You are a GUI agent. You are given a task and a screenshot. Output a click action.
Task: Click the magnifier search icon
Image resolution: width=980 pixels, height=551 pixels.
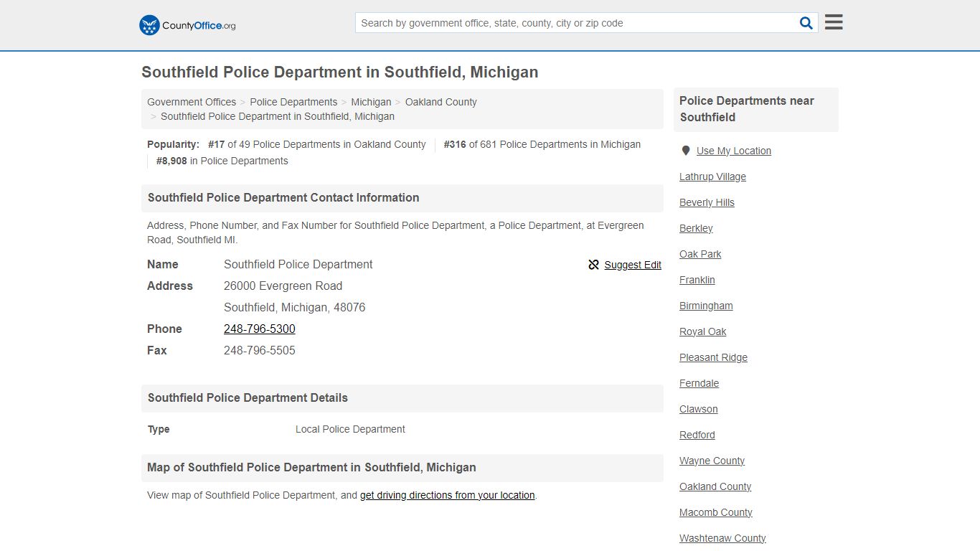[x=806, y=23]
